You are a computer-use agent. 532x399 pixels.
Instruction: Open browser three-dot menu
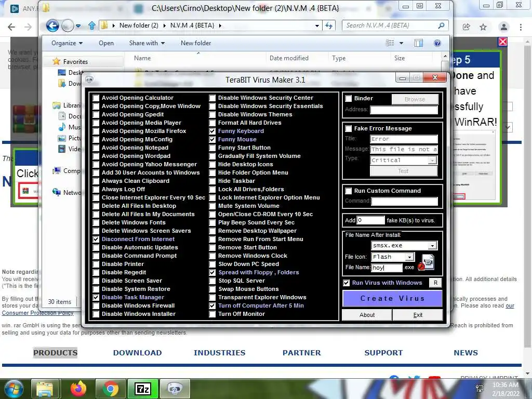click(521, 27)
